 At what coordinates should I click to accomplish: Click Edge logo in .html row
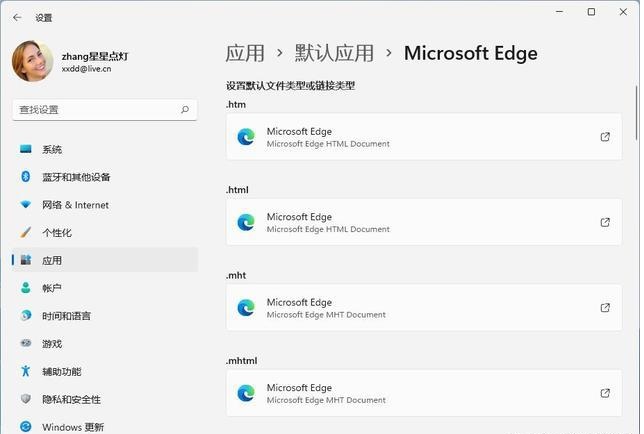(246, 222)
